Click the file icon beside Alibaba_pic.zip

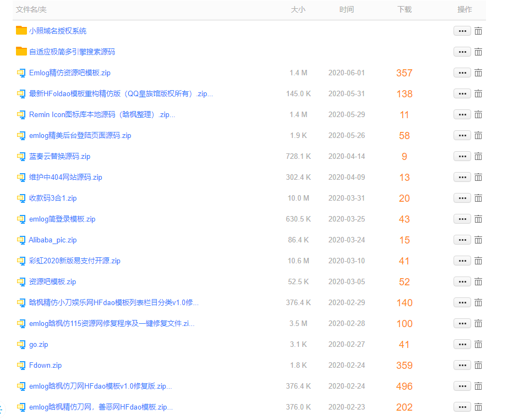click(20, 240)
